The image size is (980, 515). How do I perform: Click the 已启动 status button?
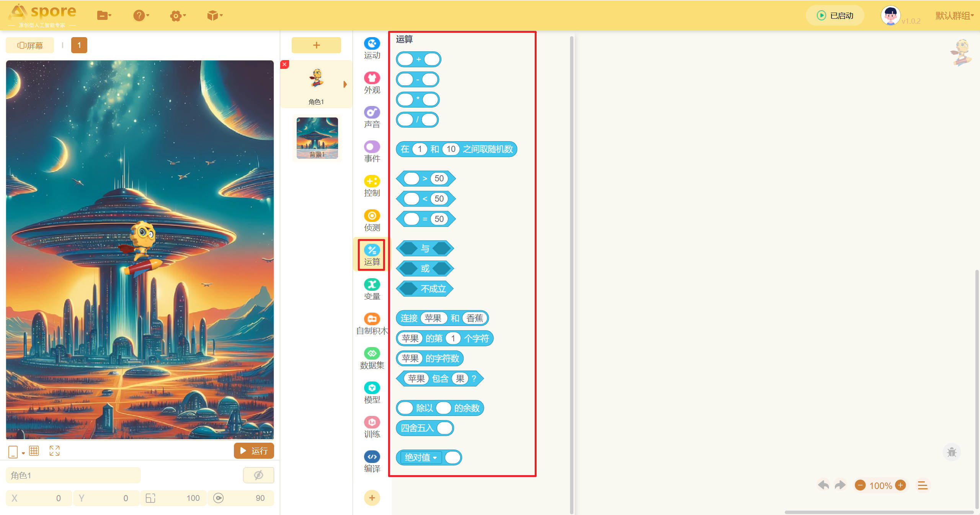[835, 16]
